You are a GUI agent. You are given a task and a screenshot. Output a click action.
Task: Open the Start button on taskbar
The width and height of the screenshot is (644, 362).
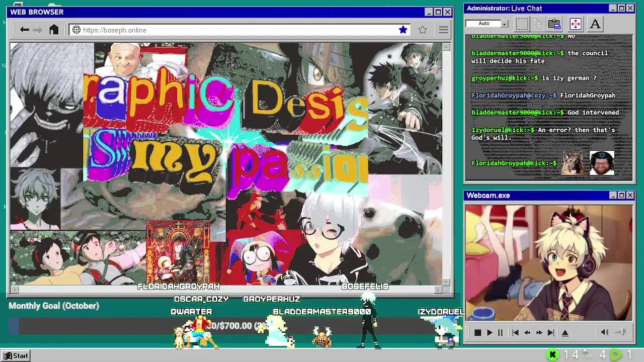(x=16, y=355)
